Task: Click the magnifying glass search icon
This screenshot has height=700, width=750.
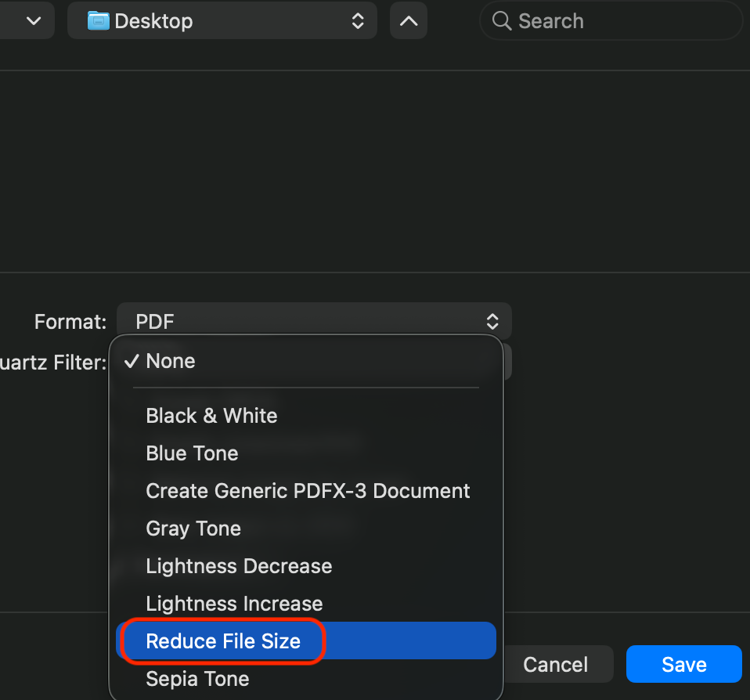Action: pos(502,21)
